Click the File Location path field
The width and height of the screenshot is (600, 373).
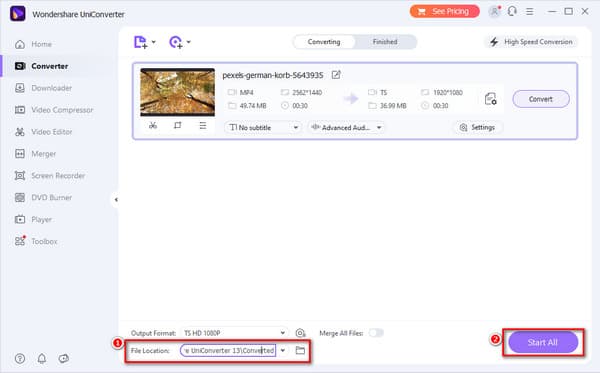[228, 350]
